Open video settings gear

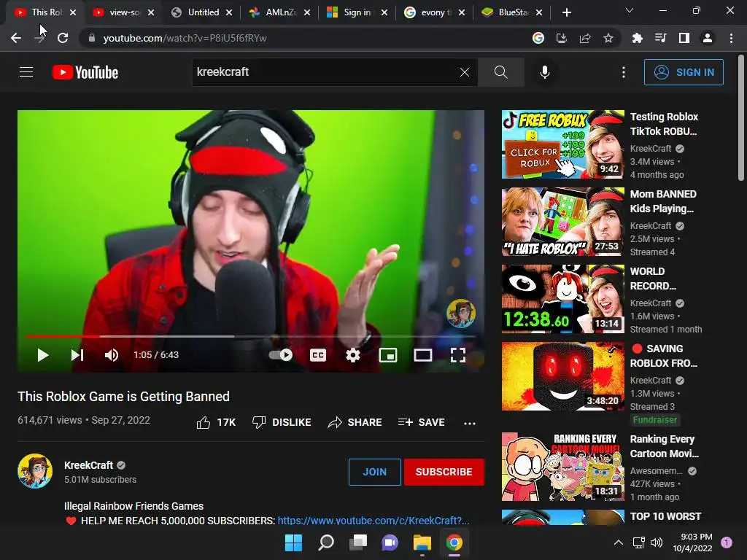pyautogui.click(x=352, y=355)
